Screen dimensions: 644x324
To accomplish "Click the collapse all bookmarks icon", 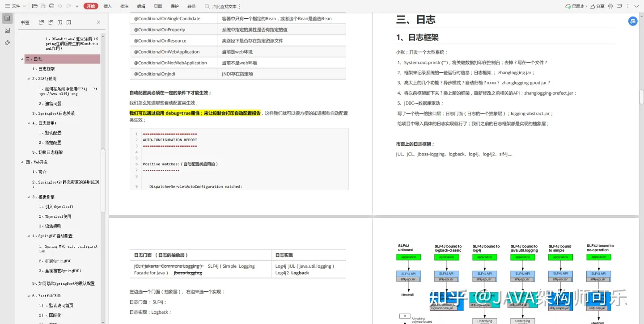I will [51, 22].
